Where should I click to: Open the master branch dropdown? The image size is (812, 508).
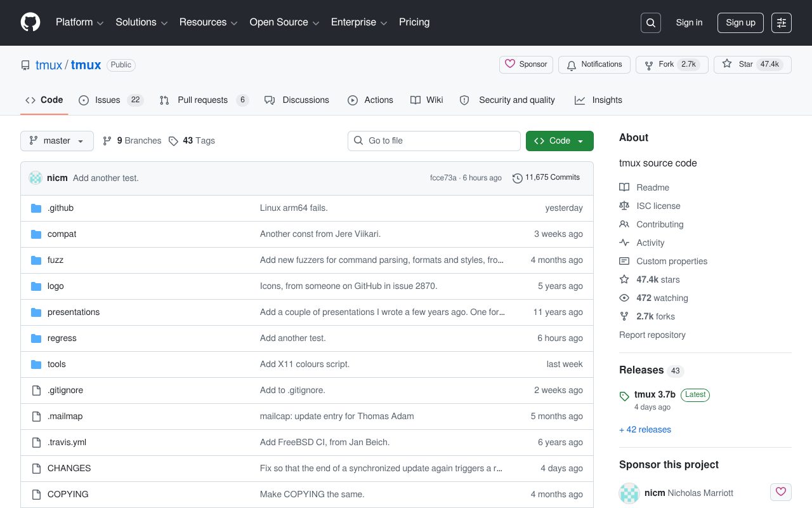(x=57, y=141)
